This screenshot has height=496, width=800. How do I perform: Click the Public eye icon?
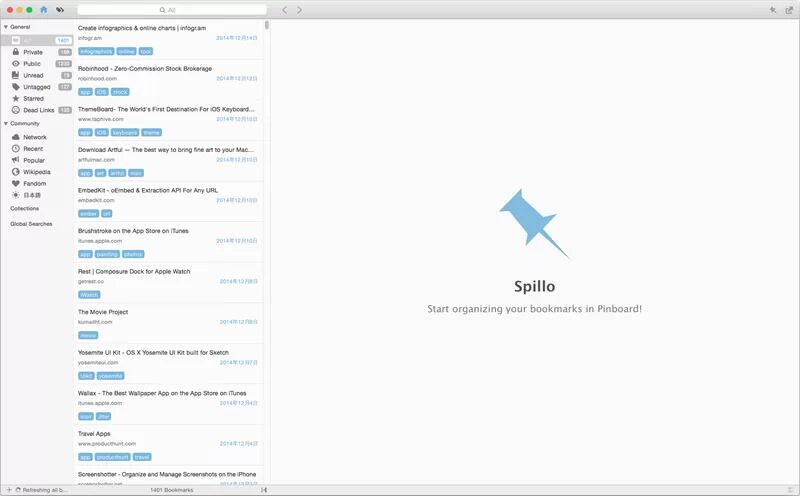coord(16,64)
